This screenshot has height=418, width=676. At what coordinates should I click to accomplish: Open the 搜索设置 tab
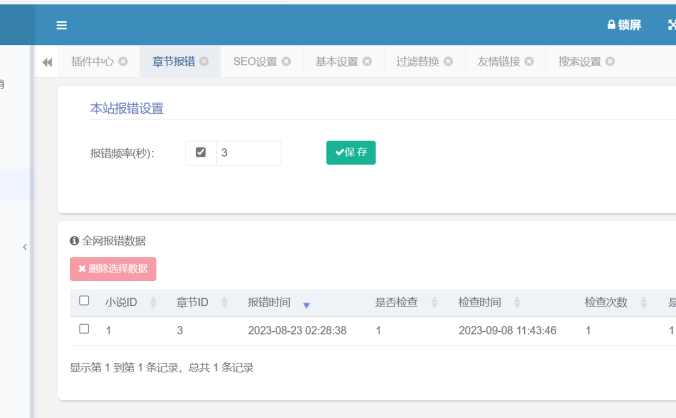coord(579,62)
